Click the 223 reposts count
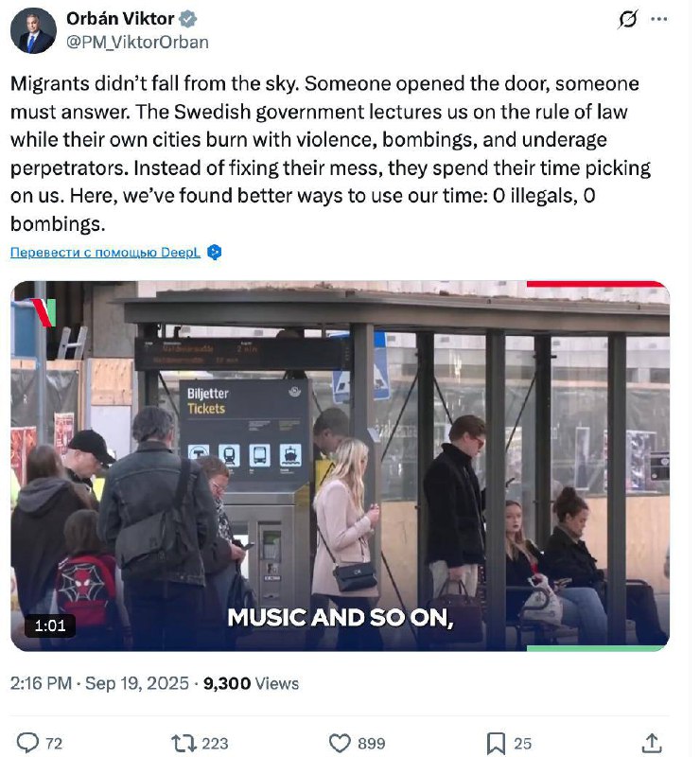 215,744
